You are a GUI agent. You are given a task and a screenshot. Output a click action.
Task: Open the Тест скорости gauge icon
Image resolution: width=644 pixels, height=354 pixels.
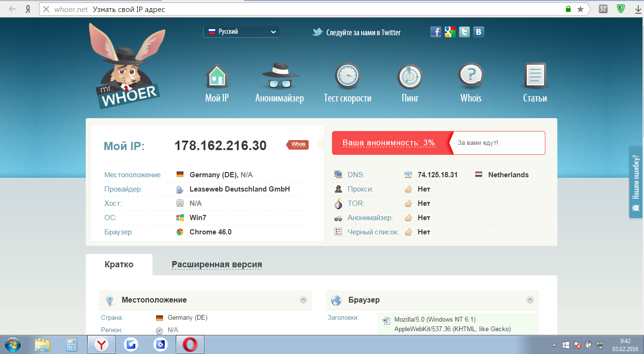tap(347, 76)
